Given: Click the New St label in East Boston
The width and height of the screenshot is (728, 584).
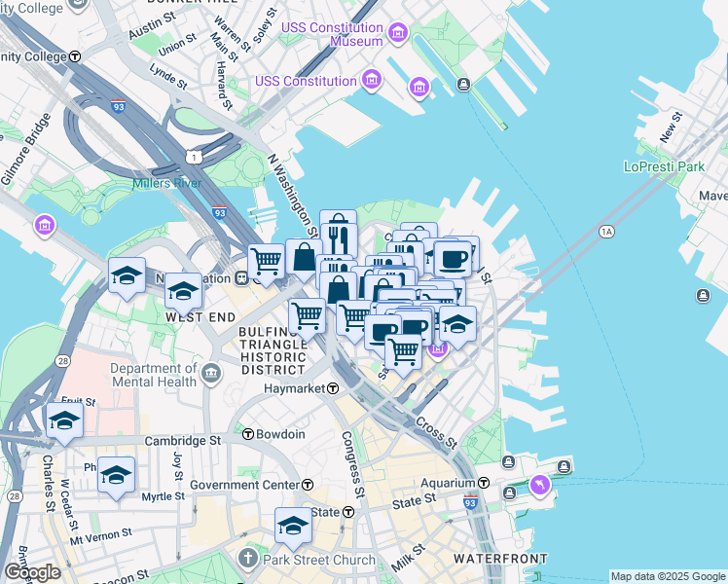Looking at the screenshot, I should pos(672,128).
